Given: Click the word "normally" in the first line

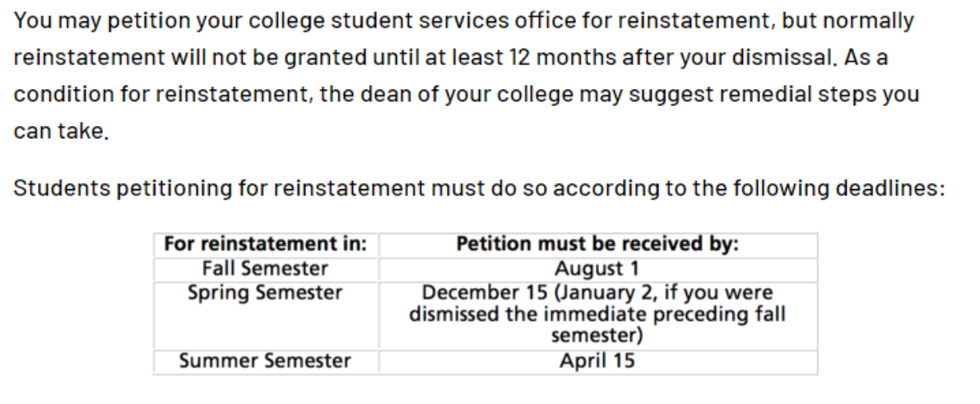Looking at the screenshot, I should pyautogui.click(x=869, y=21).
